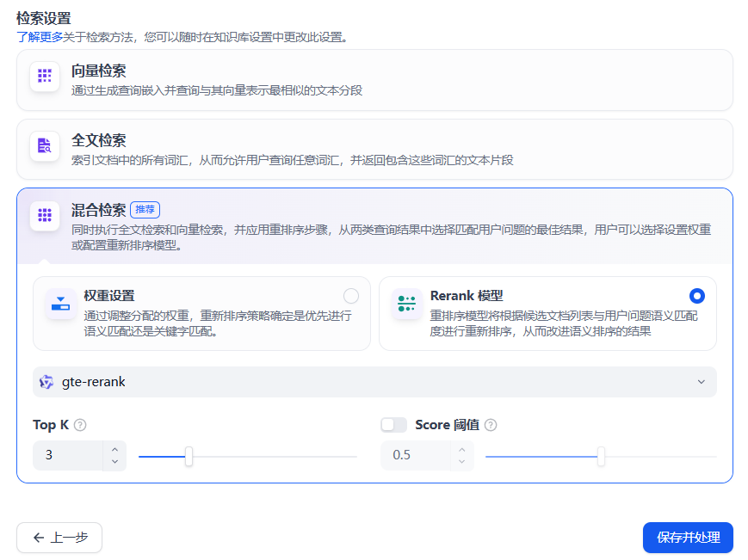Click the Rerank model green icon

click(x=406, y=303)
